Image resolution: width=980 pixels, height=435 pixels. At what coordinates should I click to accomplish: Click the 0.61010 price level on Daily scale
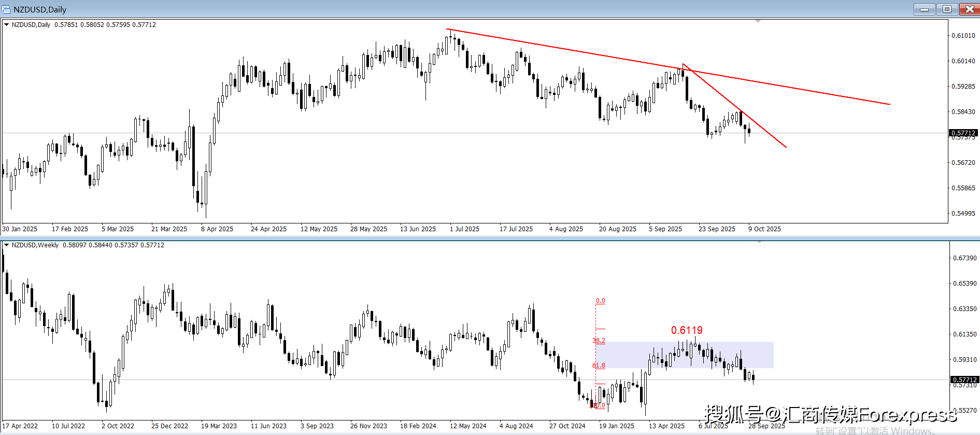coord(963,35)
